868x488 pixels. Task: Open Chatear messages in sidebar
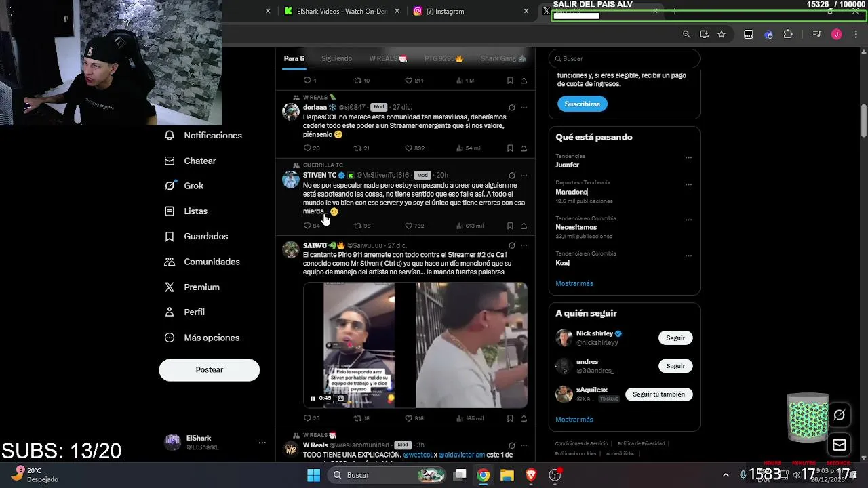191,161
